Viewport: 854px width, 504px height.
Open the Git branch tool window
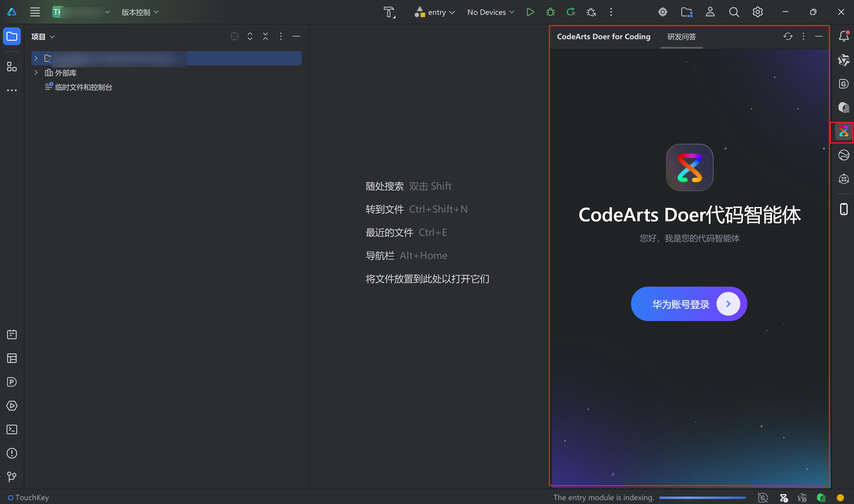point(12,477)
